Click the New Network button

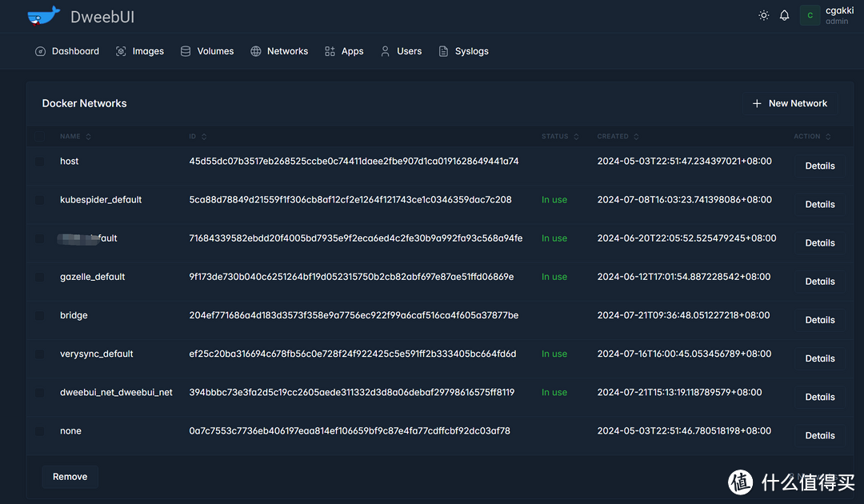790,103
